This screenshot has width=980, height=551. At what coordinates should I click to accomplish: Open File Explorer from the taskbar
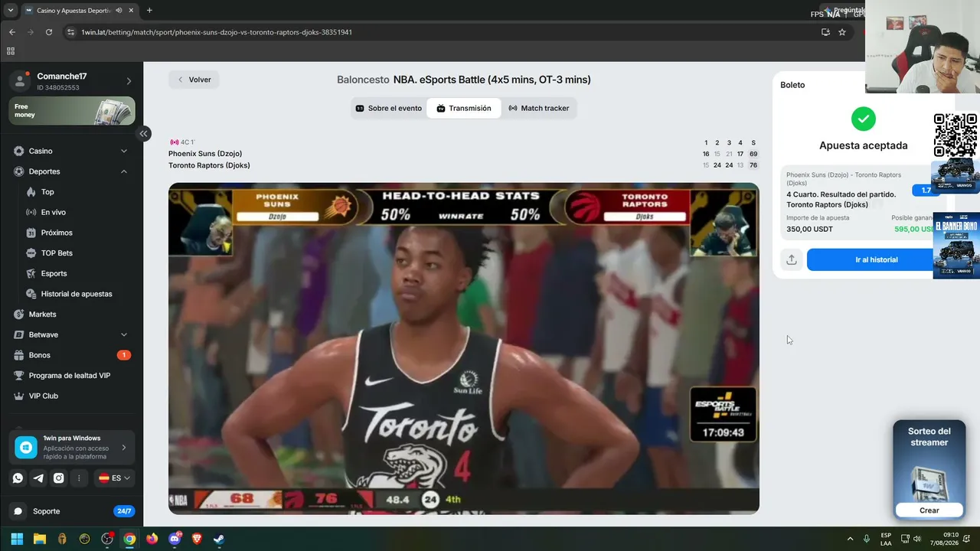coord(40,539)
